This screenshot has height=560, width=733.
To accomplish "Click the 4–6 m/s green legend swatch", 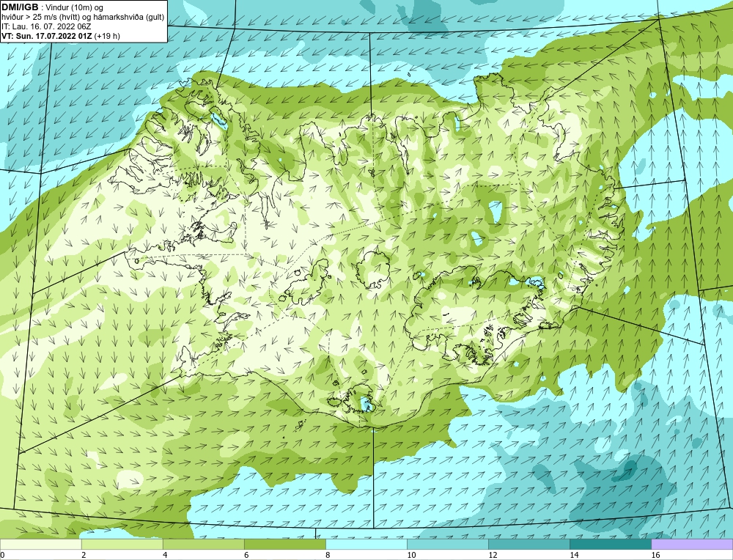I will tap(203, 544).
